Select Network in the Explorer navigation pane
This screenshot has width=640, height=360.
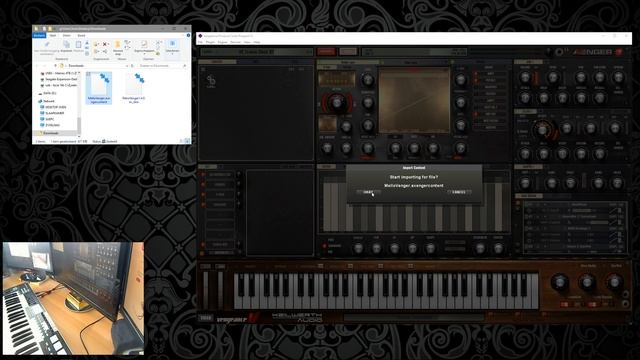[x=49, y=101]
